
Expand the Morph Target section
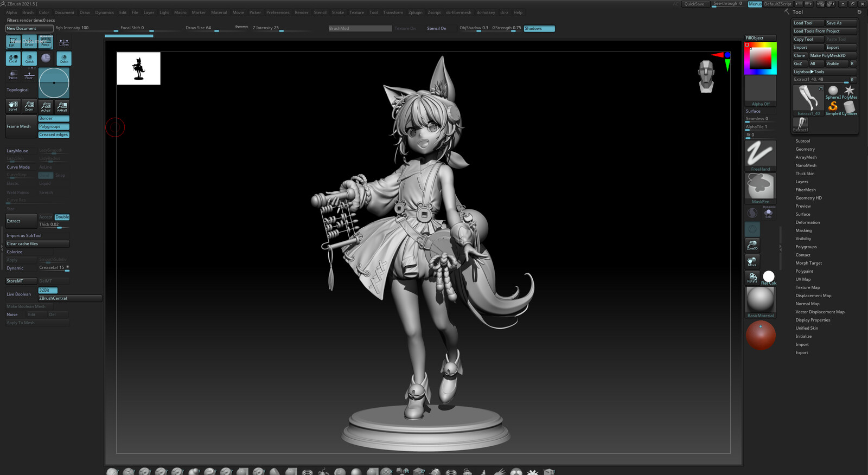pyautogui.click(x=808, y=263)
